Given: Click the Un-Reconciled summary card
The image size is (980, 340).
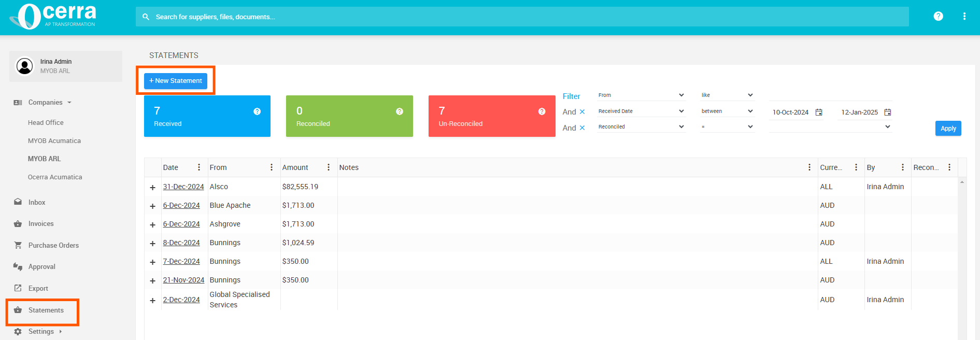Looking at the screenshot, I should pyautogui.click(x=492, y=116).
